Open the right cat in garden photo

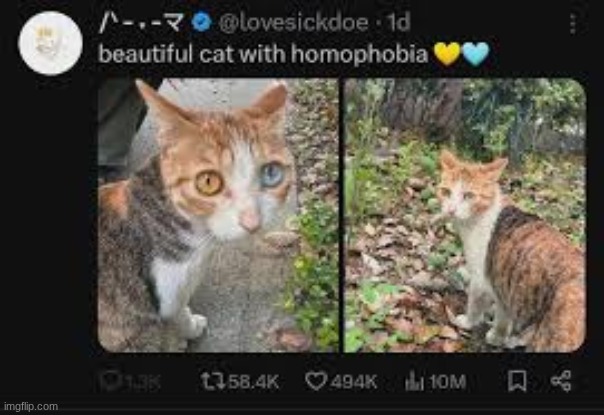click(x=465, y=215)
